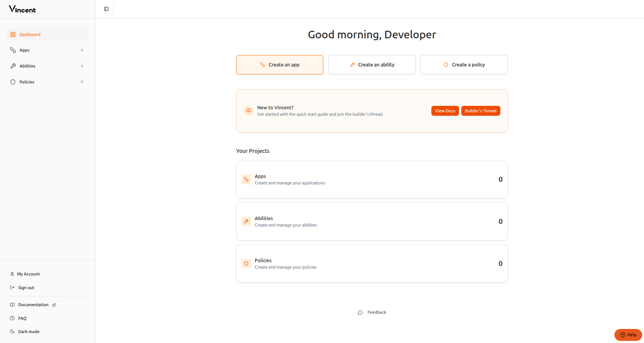Select the Policies shield icon in sidebar
Image resolution: width=644 pixels, height=343 pixels.
13,82
